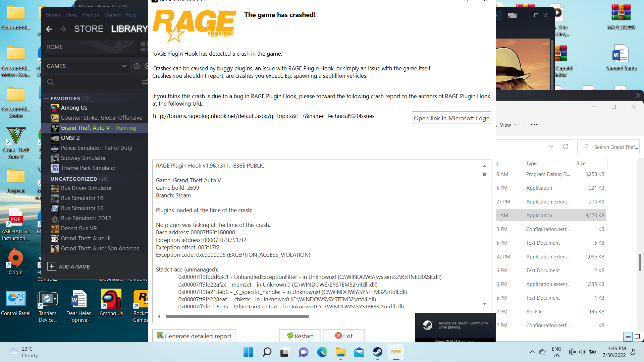Click Generate detailed report button
The height and width of the screenshot is (362, 644).
point(194,336)
